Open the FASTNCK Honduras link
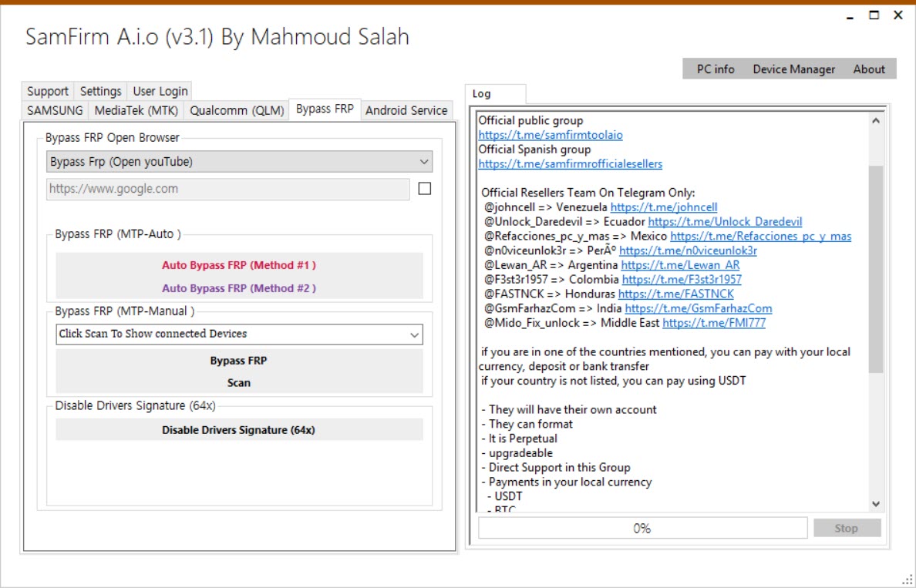The image size is (916, 588). point(676,294)
